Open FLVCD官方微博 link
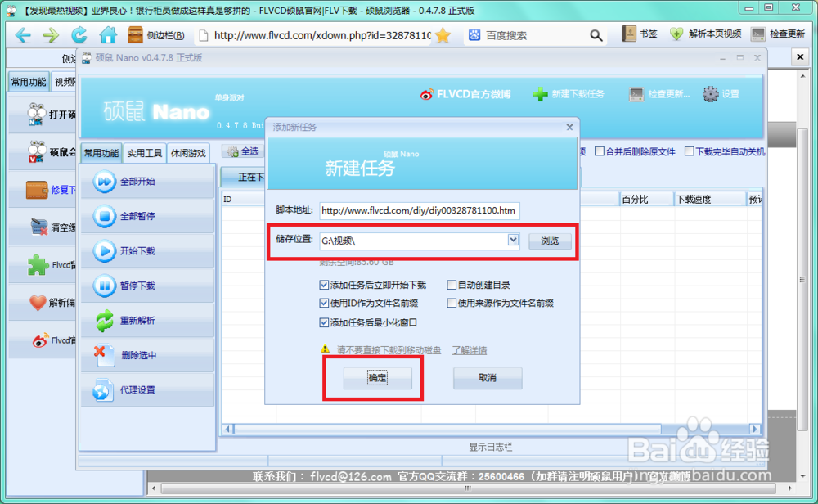 [x=465, y=94]
